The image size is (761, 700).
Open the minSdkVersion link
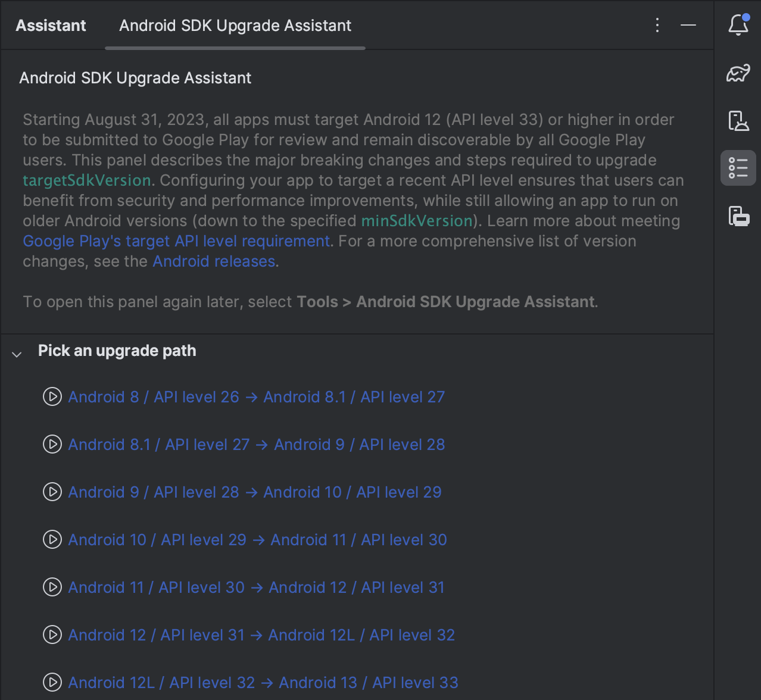(416, 221)
